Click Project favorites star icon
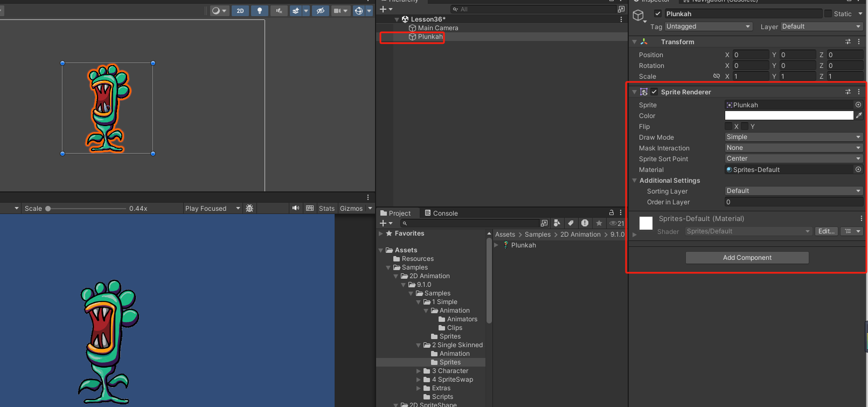Image resolution: width=868 pixels, height=407 pixels. 599,223
